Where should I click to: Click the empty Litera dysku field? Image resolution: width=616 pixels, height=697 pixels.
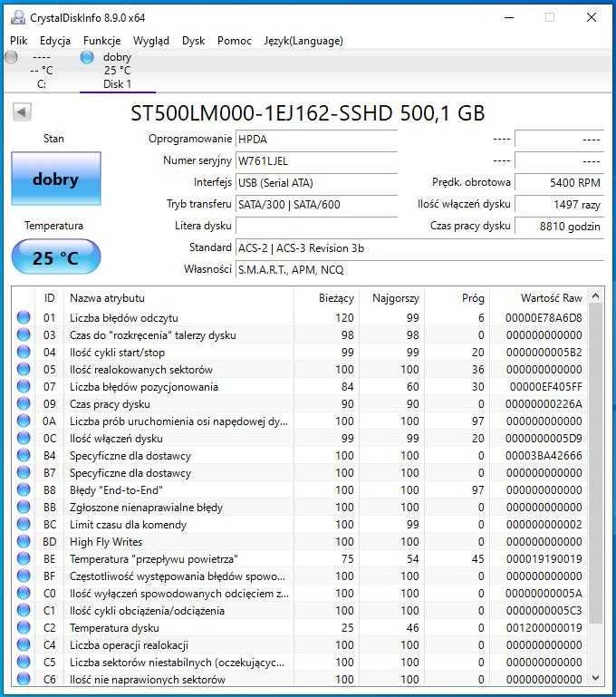(316, 227)
